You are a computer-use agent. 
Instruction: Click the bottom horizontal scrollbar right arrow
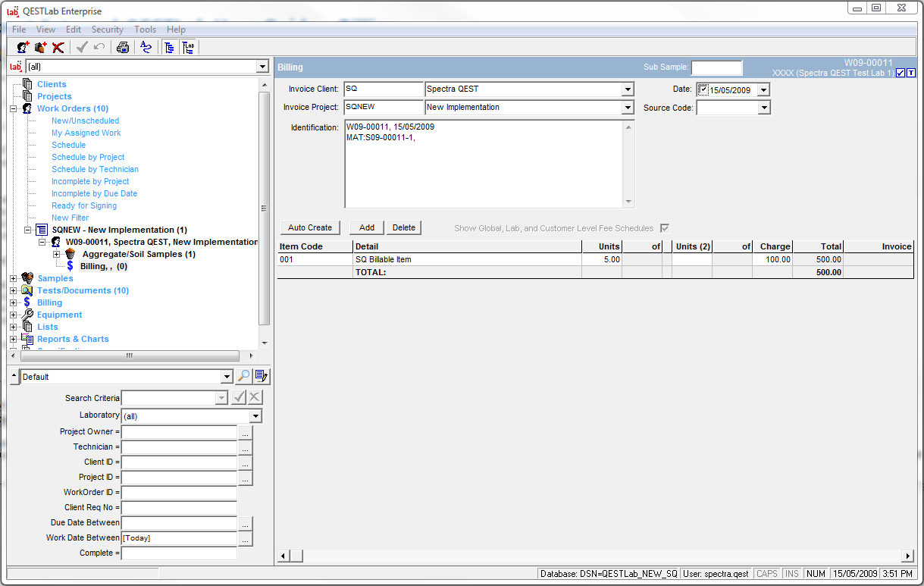907,556
